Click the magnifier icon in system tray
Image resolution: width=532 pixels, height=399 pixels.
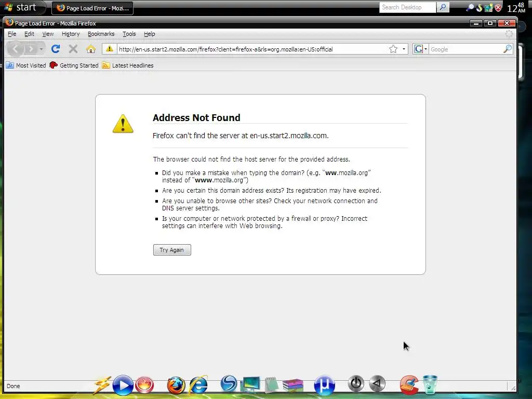click(470, 7)
